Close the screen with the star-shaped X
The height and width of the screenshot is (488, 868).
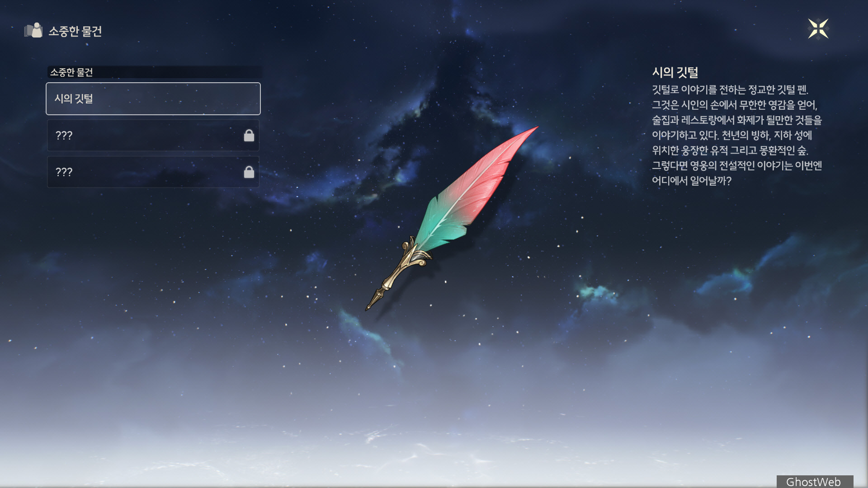pos(818,29)
